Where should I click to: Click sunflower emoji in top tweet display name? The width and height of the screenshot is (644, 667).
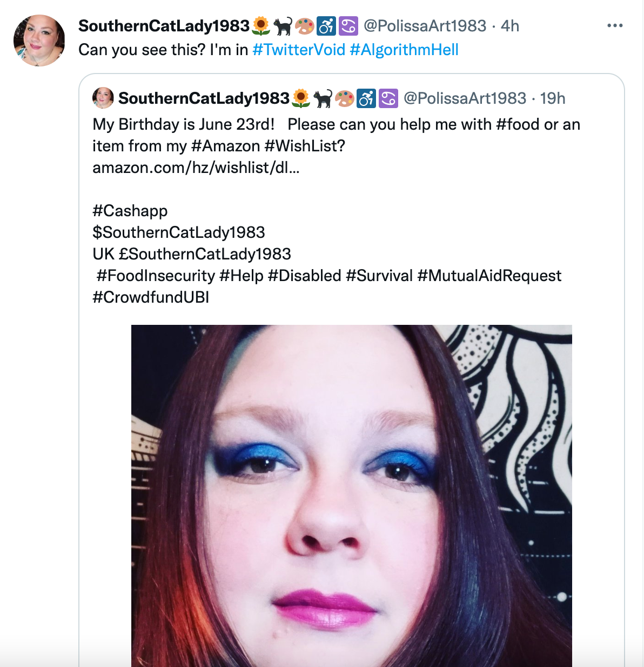(261, 25)
